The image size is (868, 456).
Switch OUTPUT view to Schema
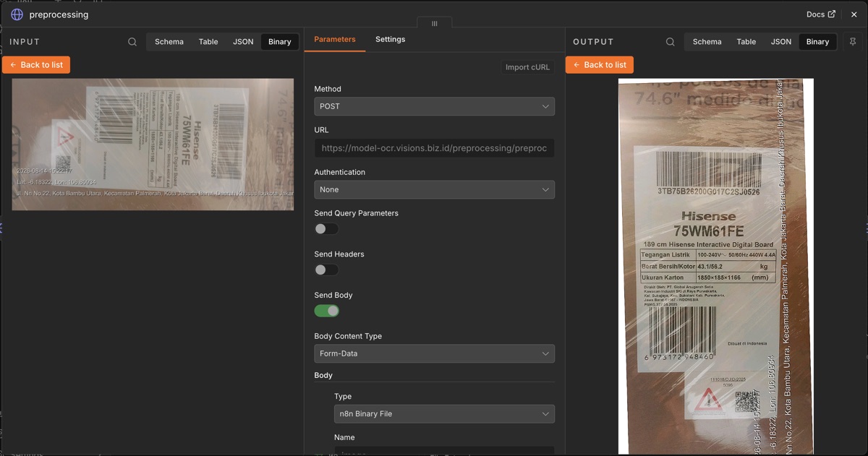click(x=707, y=42)
